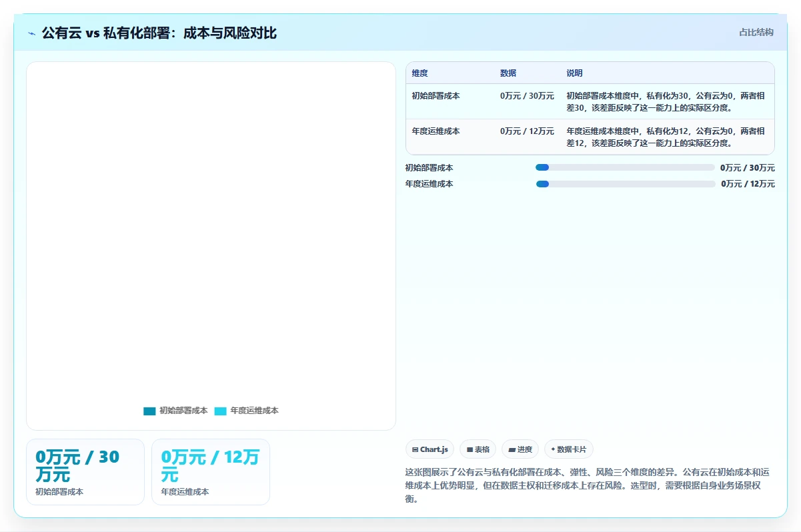The image size is (801, 532).
Task: Click the 维度 column header
Action: tap(420, 73)
